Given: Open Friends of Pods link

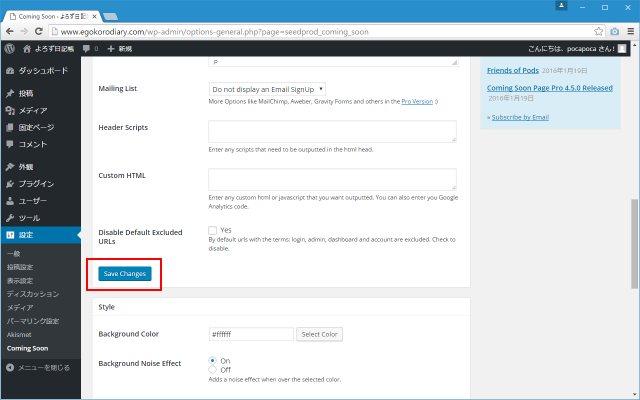Looking at the screenshot, I should [513, 70].
